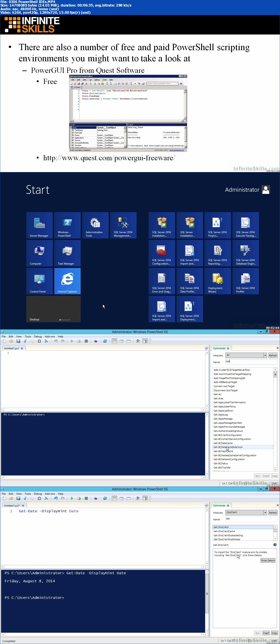Open the Task Manager tile
The image size is (280, 644).
coord(67,253)
